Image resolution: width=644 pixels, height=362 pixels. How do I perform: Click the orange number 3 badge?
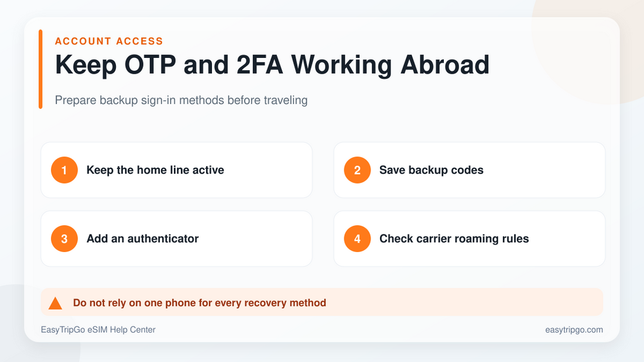click(64, 239)
